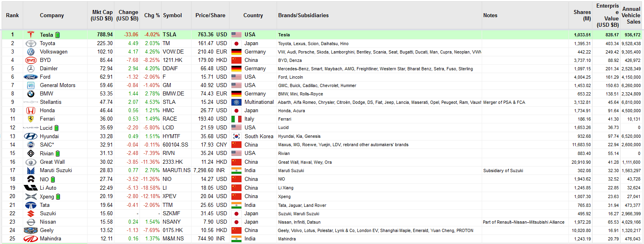Click the Stellantis company name
The height and width of the screenshot is (244, 644).
51,102
